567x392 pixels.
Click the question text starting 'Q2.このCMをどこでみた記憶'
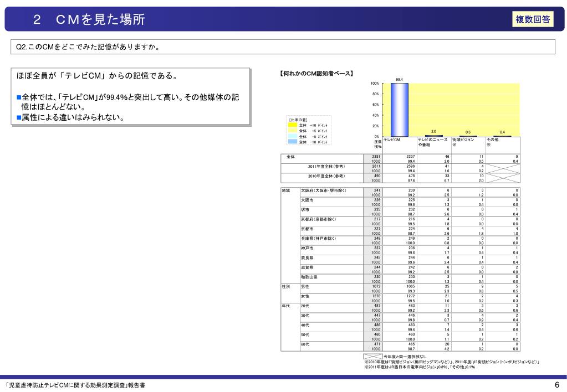coord(88,47)
